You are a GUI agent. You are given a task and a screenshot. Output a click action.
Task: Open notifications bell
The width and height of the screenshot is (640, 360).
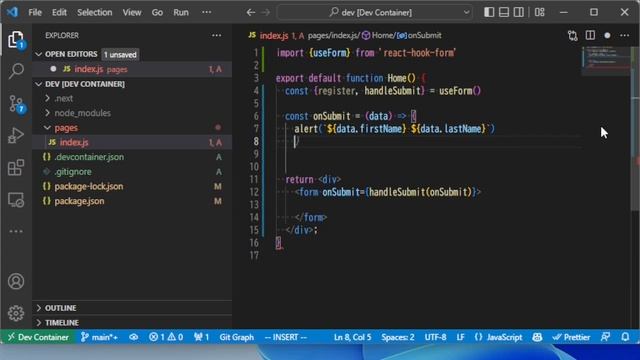pos(625,337)
